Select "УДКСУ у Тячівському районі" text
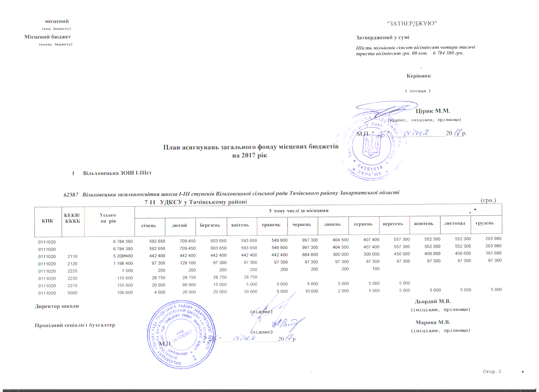 [x=203, y=202]
